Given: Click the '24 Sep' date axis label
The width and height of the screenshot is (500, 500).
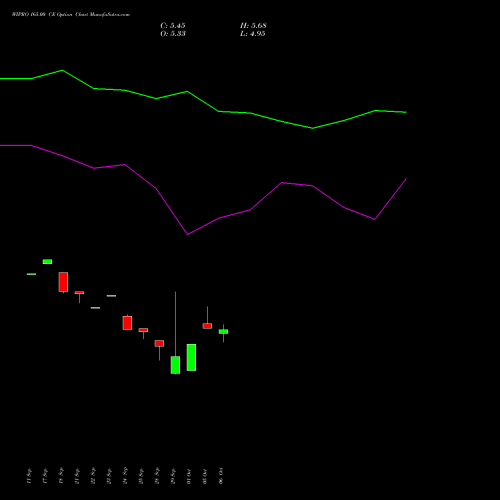Looking at the screenshot, I should [x=125, y=476].
